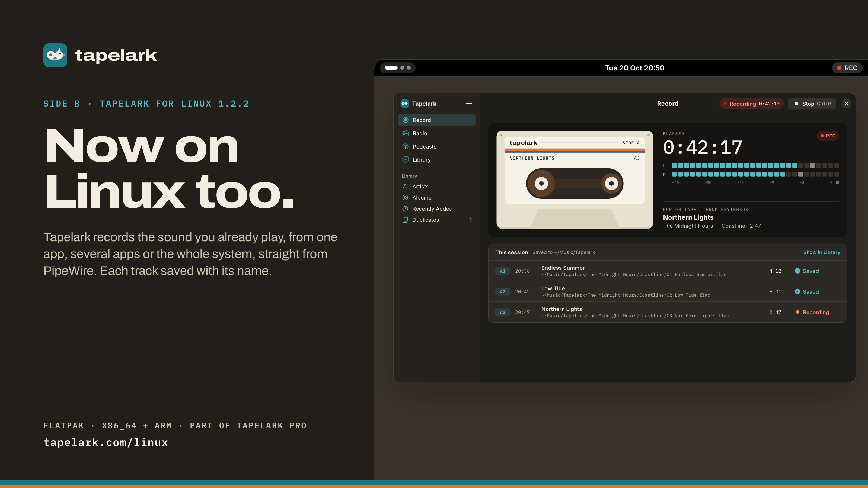Screen dimensions: 868x488
Task: Select the Low Tide track row
Action: tap(668, 292)
